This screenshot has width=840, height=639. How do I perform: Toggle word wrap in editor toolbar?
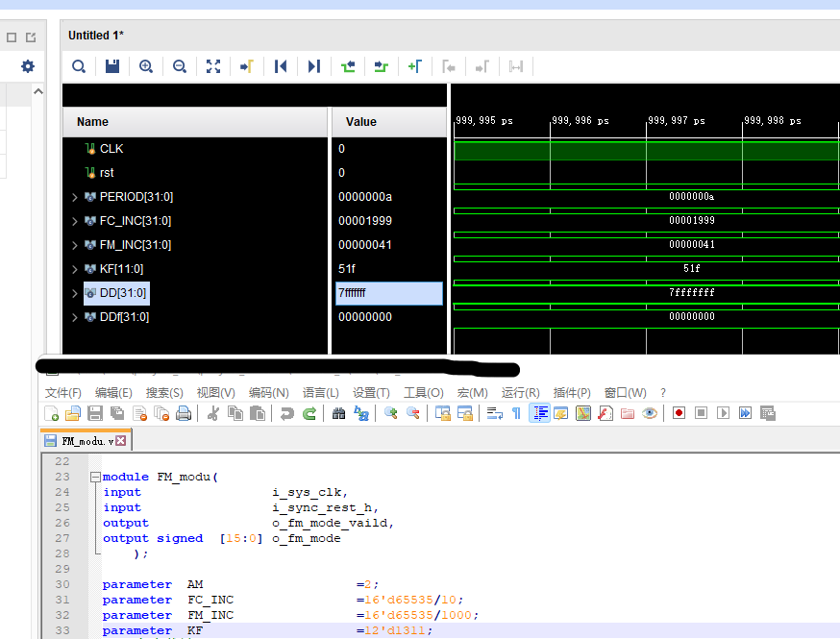495,413
